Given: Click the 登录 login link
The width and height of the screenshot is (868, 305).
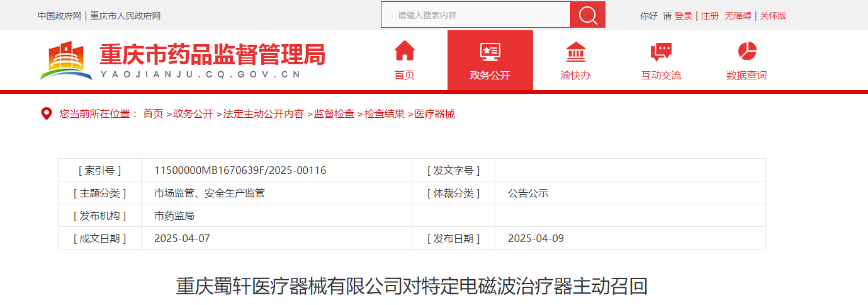Looking at the screenshot, I should [684, 16].
